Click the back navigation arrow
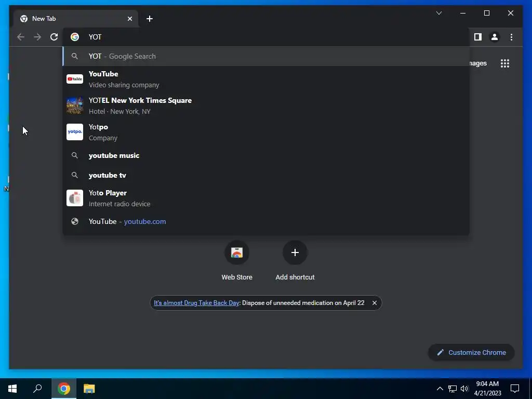The height and width of the screenshot is (399, 532). [x=21, y=37]
